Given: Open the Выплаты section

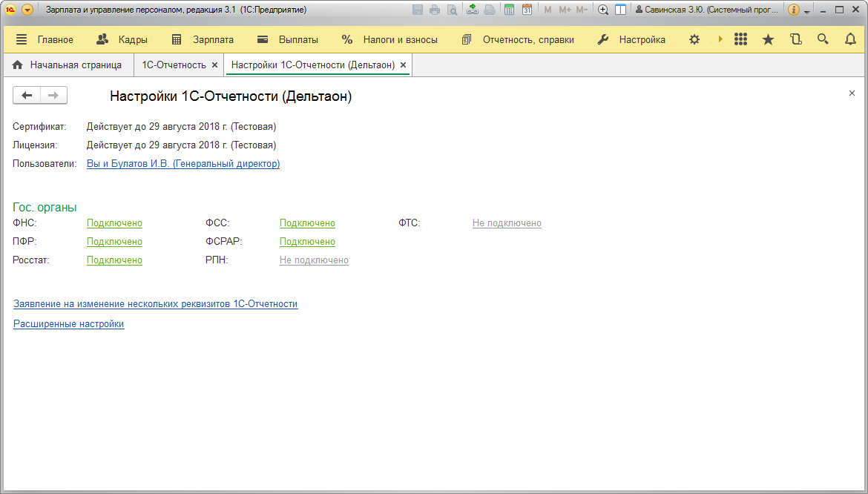Looking at the screenshot, I should (x=288, y=39).
